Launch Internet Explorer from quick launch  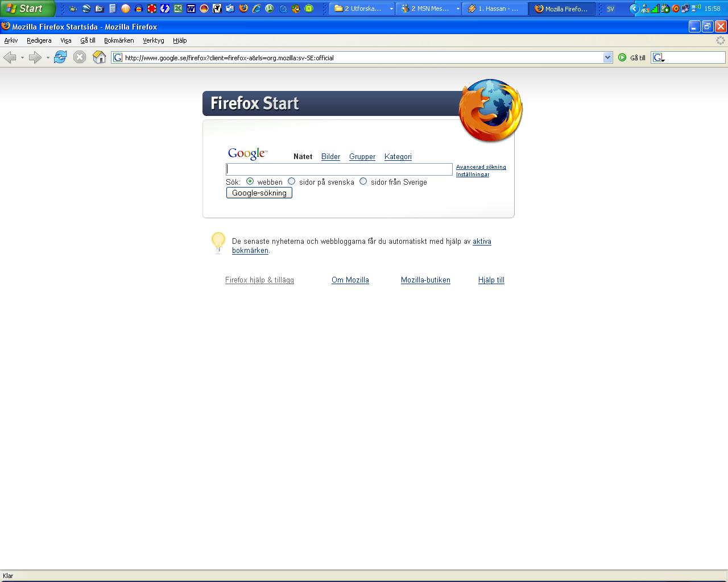point(257,9)
